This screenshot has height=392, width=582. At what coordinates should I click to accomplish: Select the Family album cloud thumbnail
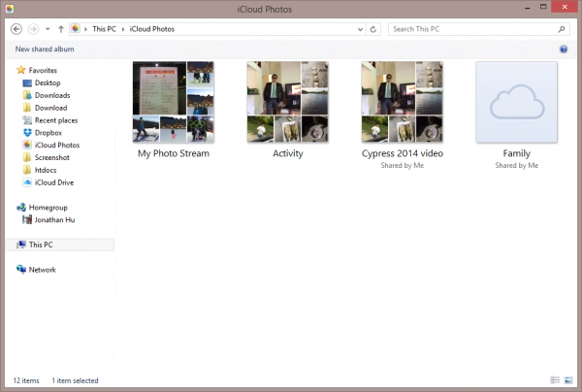coord(517,102)
